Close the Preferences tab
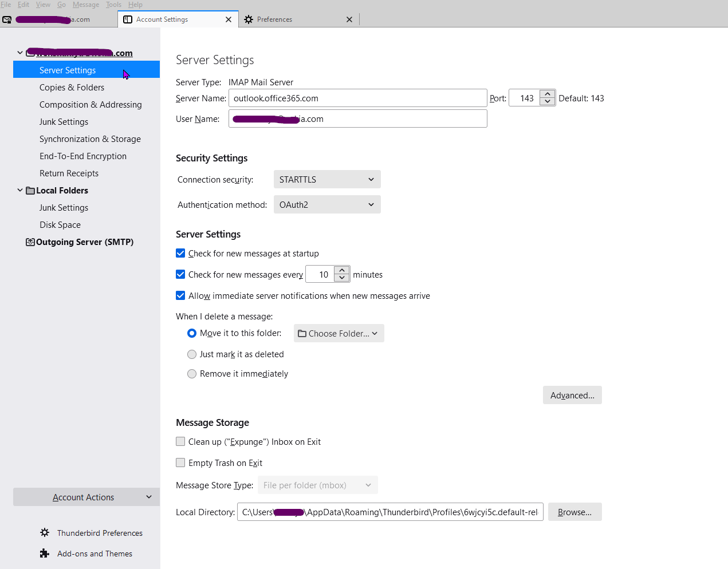This screenshot has height=569, width=728. [349, 19]
